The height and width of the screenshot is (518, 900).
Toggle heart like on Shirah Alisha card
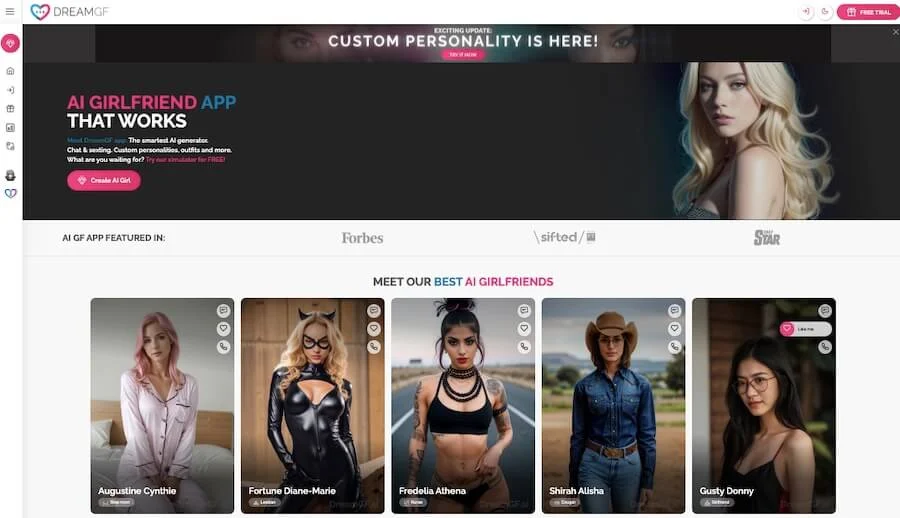coord(674,328)
